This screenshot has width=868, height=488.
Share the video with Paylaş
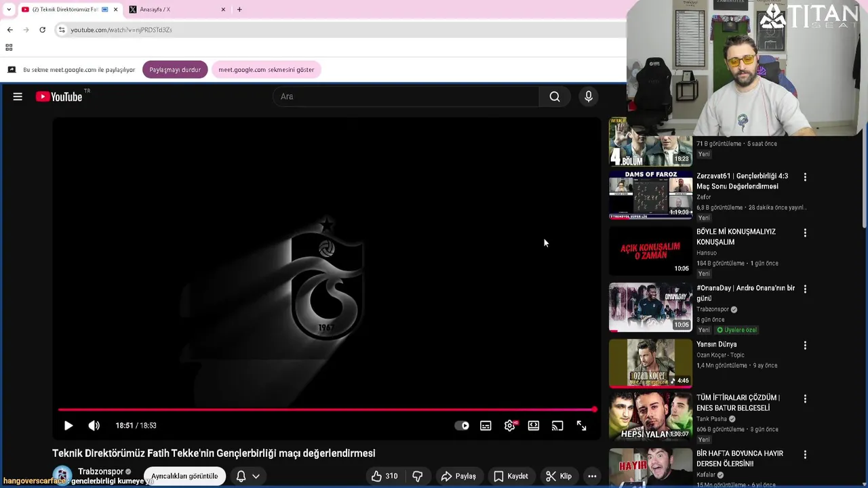[458, 476]
